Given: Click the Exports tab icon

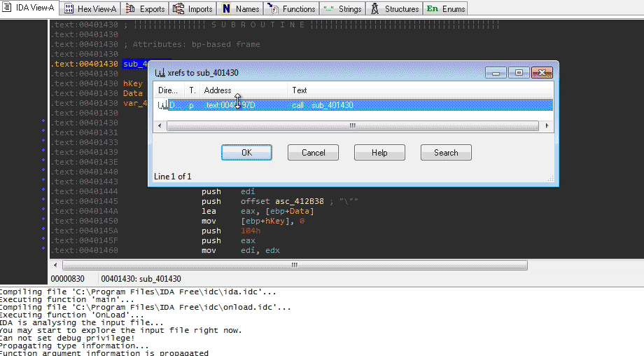Looking at the screenshot, I should 130,9.
